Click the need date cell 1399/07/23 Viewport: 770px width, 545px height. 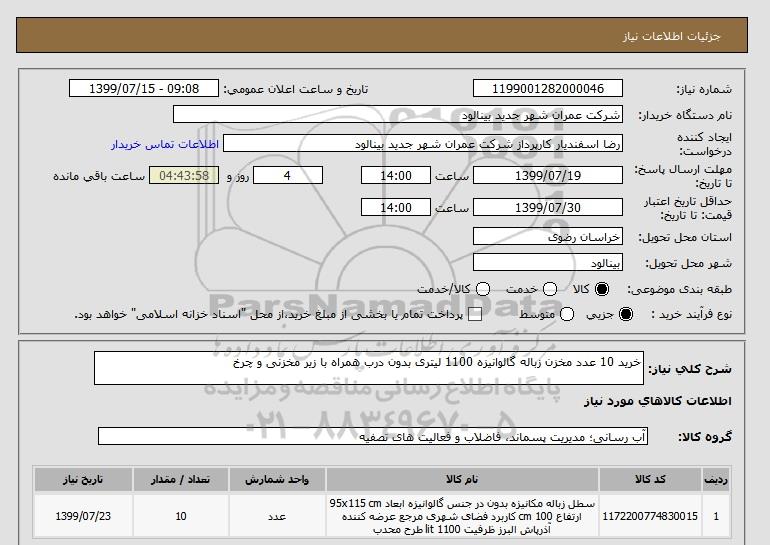point(83,516)
